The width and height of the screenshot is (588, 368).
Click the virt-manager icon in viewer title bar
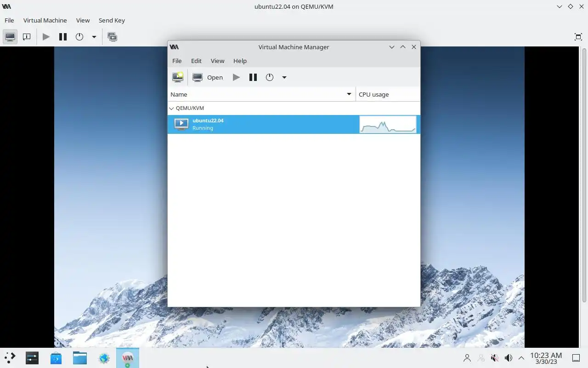click(x=6, y=6)
